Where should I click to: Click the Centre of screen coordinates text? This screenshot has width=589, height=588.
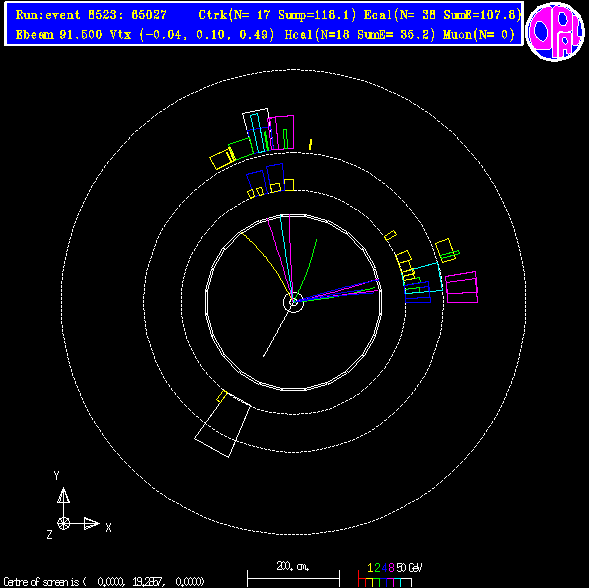pyautogui.click(x=104, y=582)
